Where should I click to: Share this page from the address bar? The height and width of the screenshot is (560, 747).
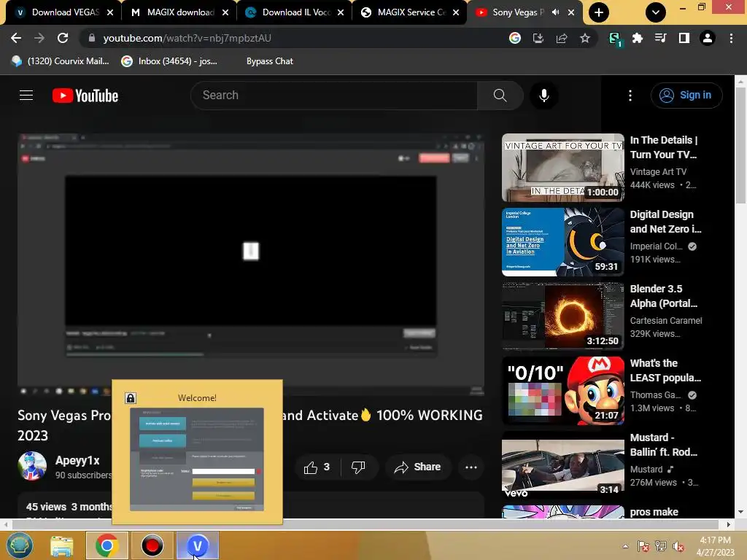562,38
